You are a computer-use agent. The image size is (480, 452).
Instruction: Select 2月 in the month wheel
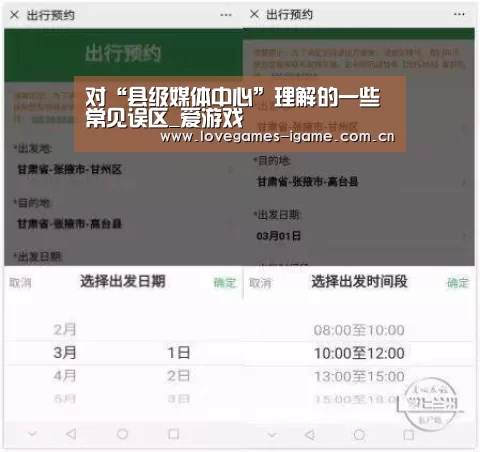click(65, 330)
